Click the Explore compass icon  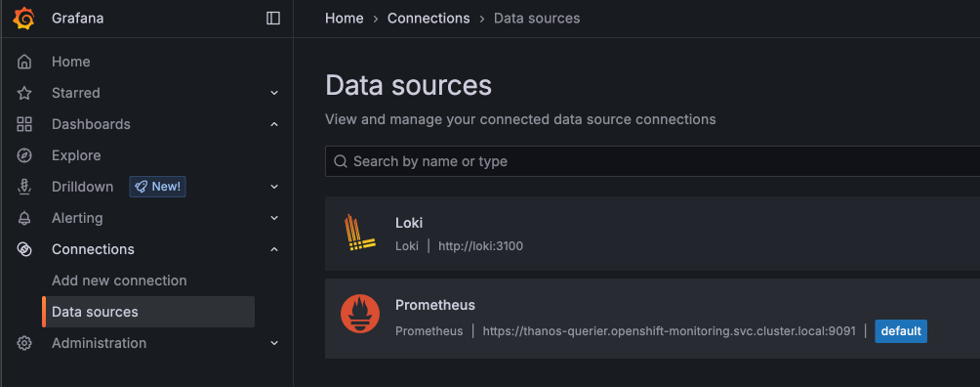tap(24, 155)
